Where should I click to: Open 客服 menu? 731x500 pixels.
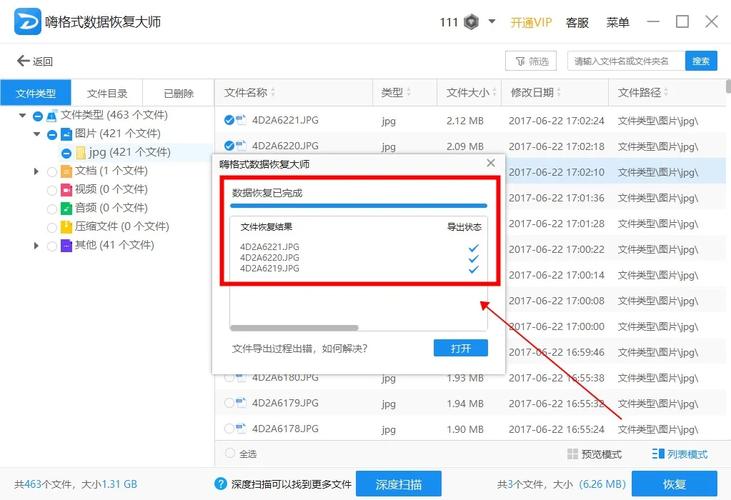[x=577, y=22]
